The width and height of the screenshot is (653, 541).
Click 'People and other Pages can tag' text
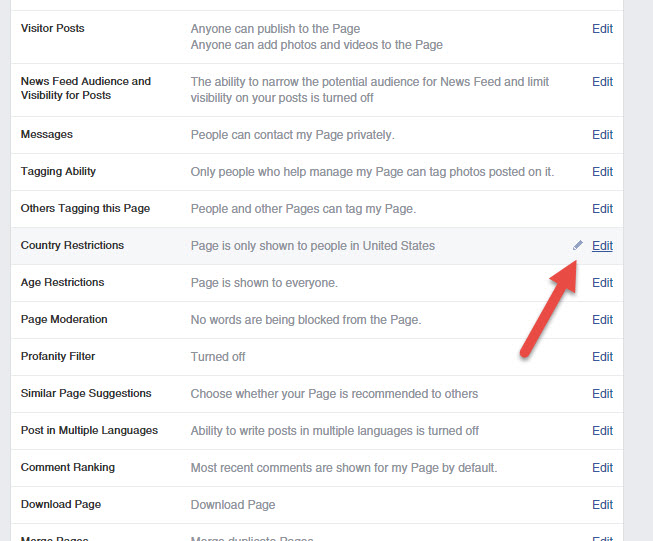click(303, 209)
